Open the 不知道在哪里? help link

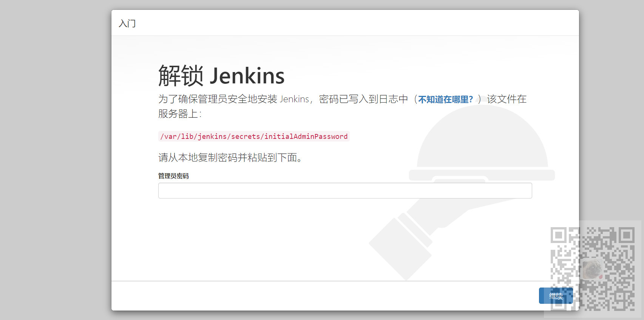446,99
